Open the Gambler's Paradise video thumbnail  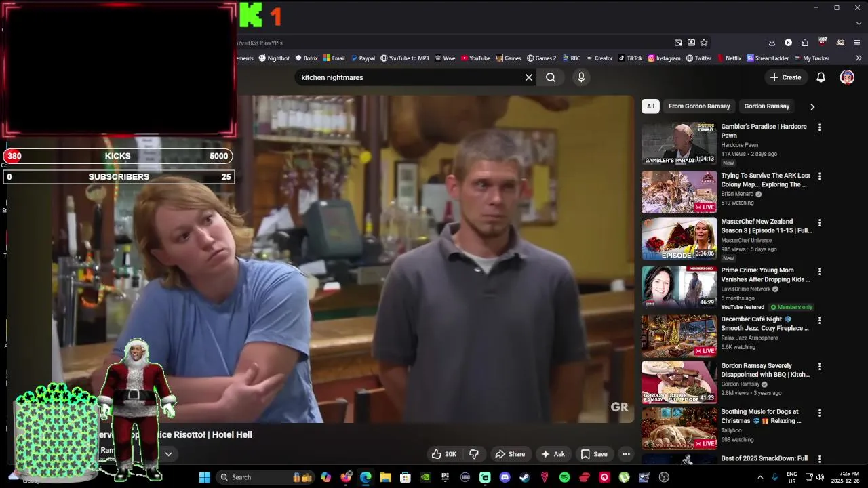[679, 143]
